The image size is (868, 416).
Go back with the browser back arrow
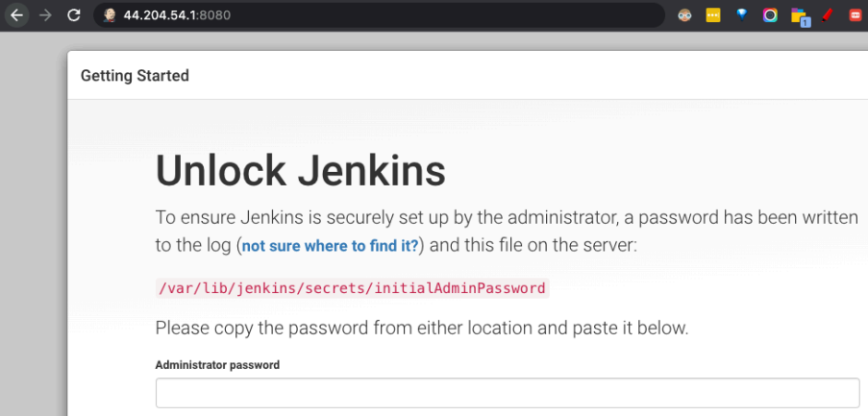pos(17,15)
